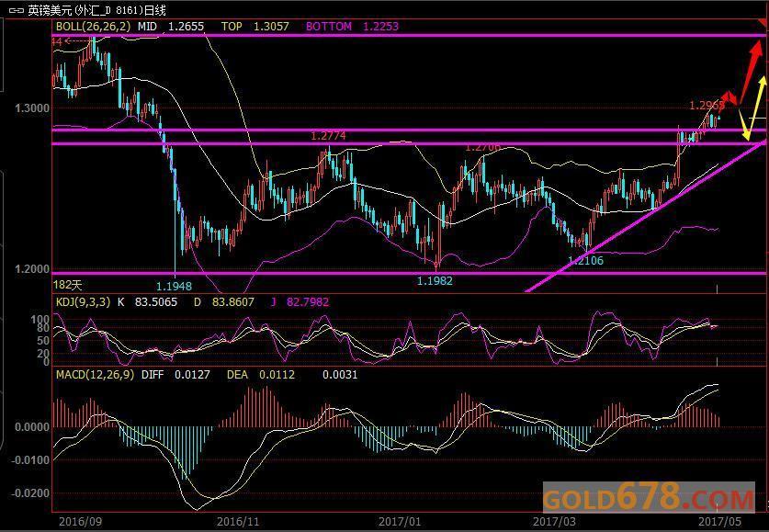
Task: Open the KDJ(9,3,3) indicator label
Action: (84, 302)
